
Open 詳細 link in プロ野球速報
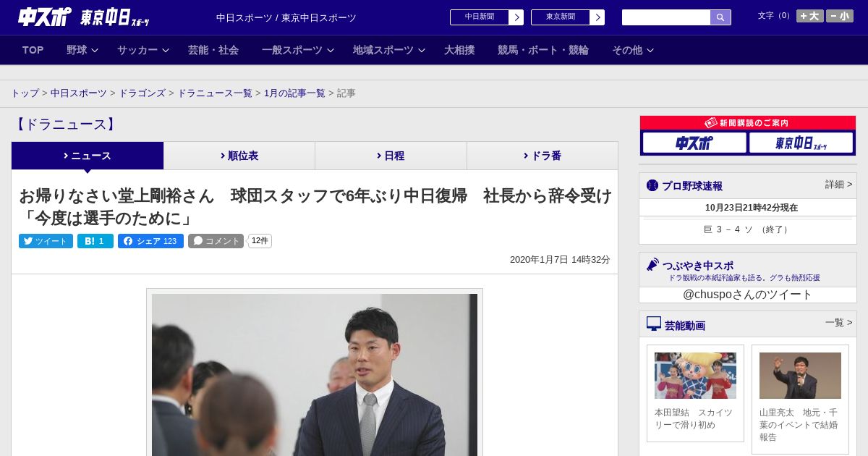838,185
